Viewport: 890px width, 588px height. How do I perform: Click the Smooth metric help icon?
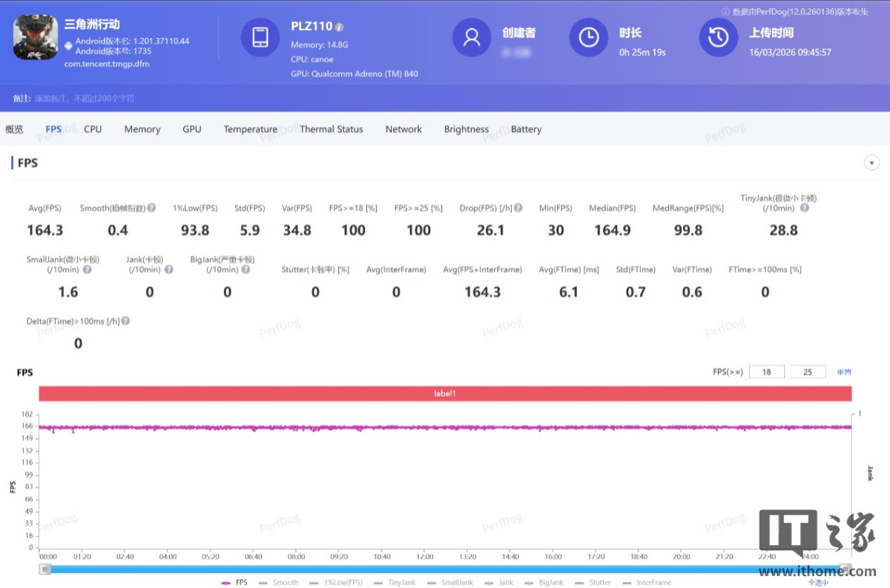click(x=151, y=208)
